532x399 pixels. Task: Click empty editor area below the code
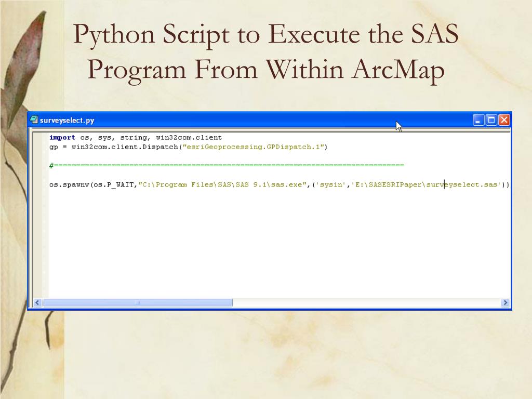278,244
